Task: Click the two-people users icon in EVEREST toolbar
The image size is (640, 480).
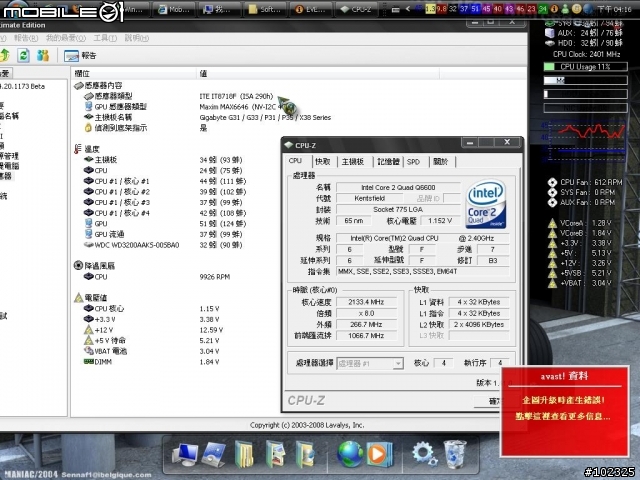Action: pos(42,55)
